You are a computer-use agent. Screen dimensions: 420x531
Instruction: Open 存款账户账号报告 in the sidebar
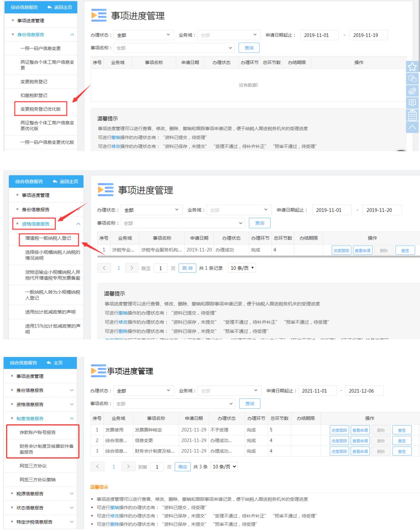[38, 433]
